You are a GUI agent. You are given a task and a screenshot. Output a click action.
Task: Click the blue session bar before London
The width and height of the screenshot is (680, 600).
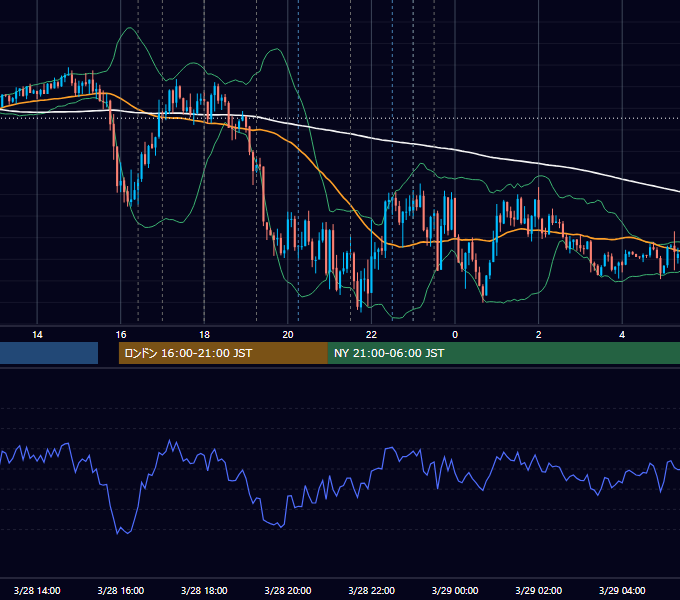(x=49, y=353)
